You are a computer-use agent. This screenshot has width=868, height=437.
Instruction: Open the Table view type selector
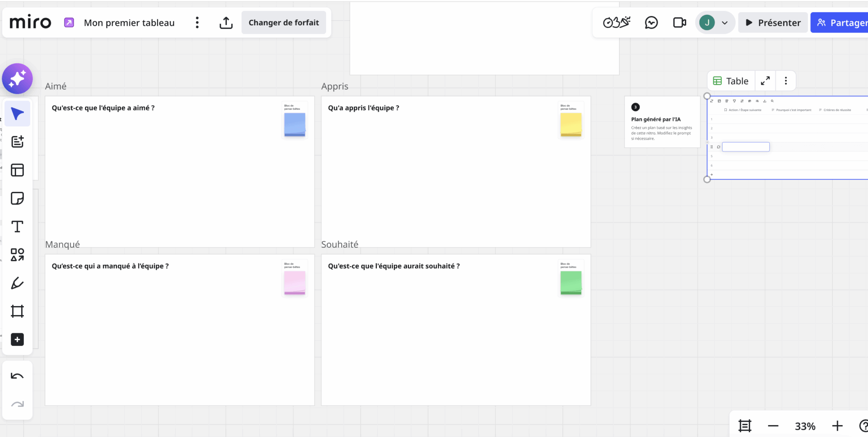[731, 81]
